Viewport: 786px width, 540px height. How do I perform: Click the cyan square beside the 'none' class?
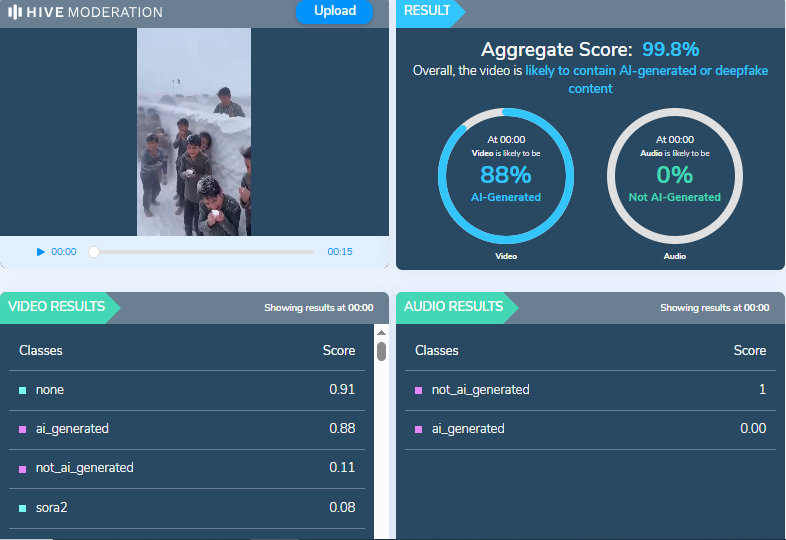coord(23,390)
